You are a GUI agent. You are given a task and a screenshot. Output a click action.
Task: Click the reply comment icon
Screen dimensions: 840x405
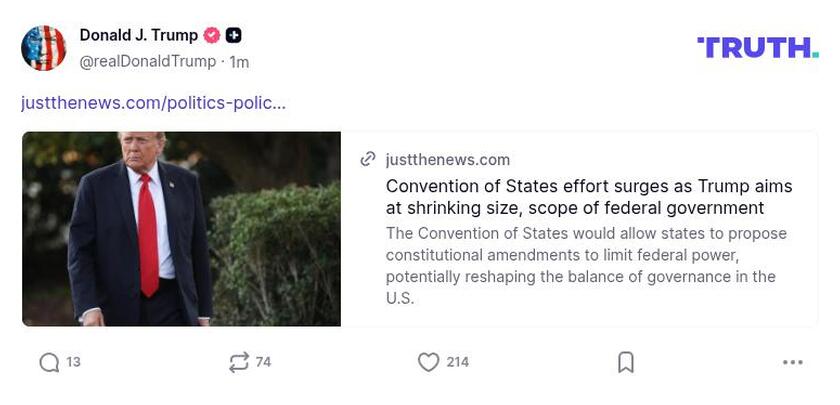click(49, 362)
